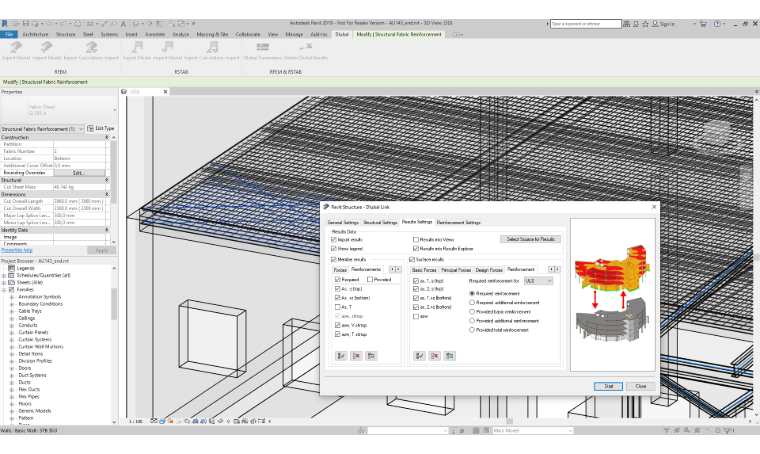Select Duct Systems in Project Browser
Screen dimensions: 760x454
pos(32,375)
